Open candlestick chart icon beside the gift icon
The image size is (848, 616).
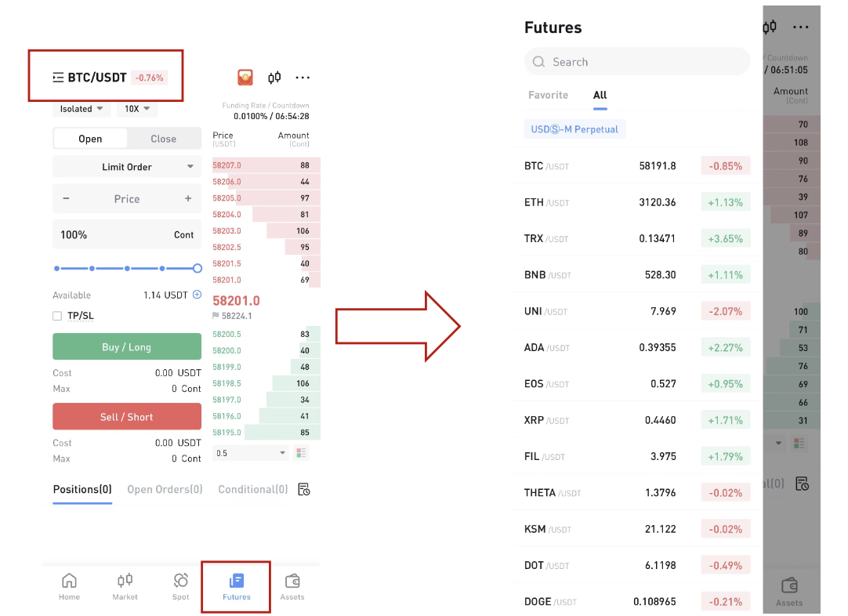[274, 78]
